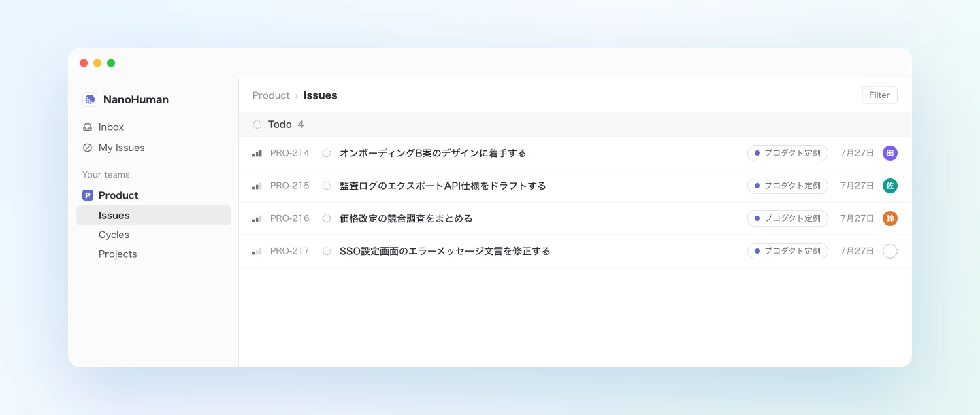980x415 pixels.
Task: Click the 7月27日 date on PRO-215
Action: tap(857, 186)
